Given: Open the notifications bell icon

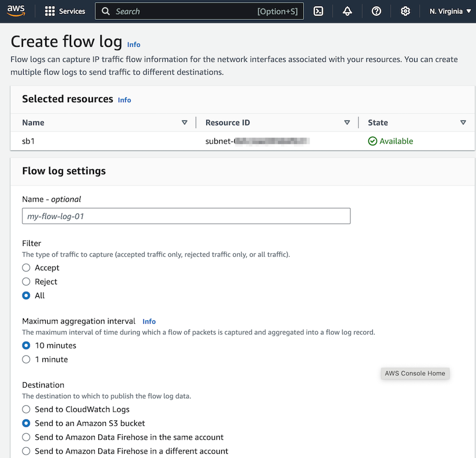Looking at the screenshot, I should tap(348, 11).
